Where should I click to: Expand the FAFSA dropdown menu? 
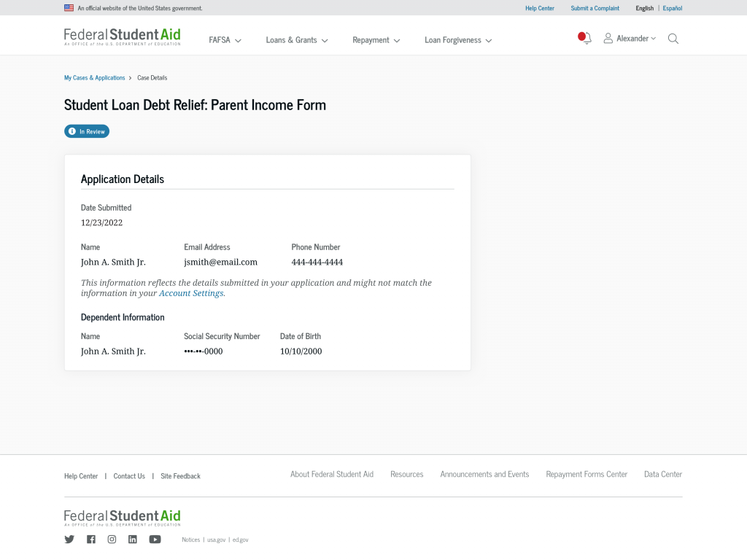[225, 40]
